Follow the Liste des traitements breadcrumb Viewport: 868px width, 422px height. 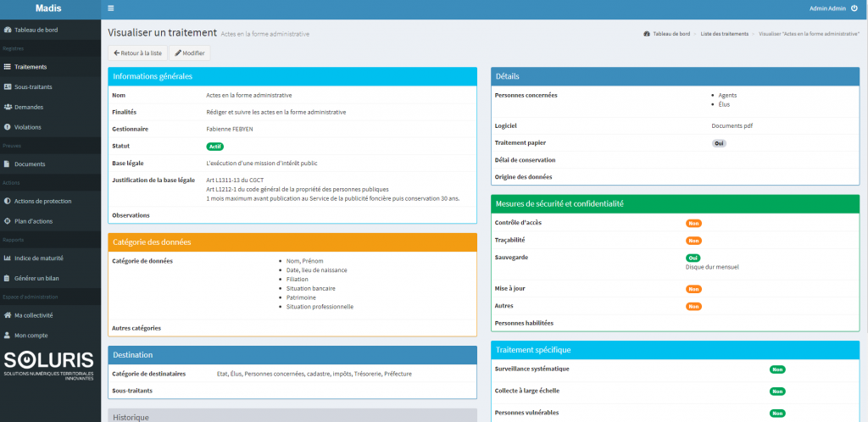click(x=724, y=33)
